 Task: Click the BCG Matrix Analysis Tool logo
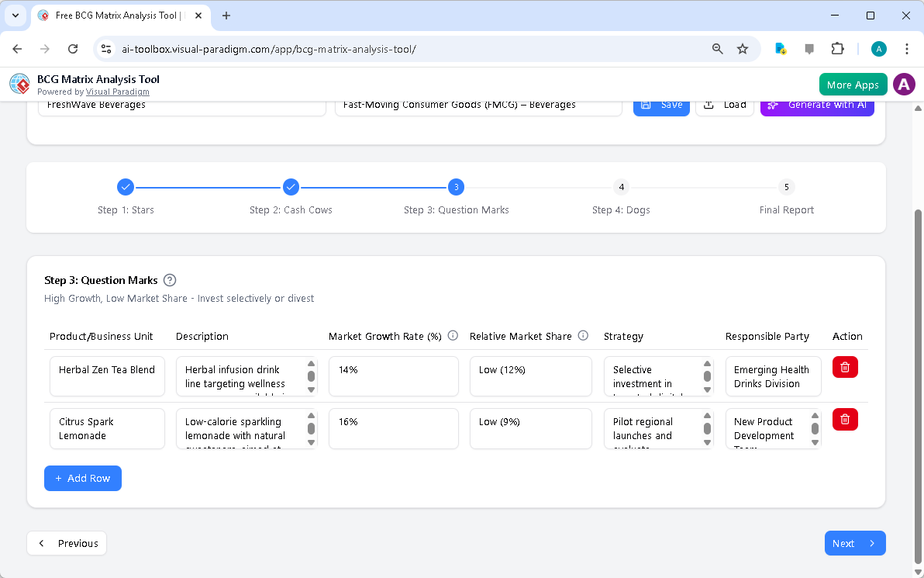(19, 84)
